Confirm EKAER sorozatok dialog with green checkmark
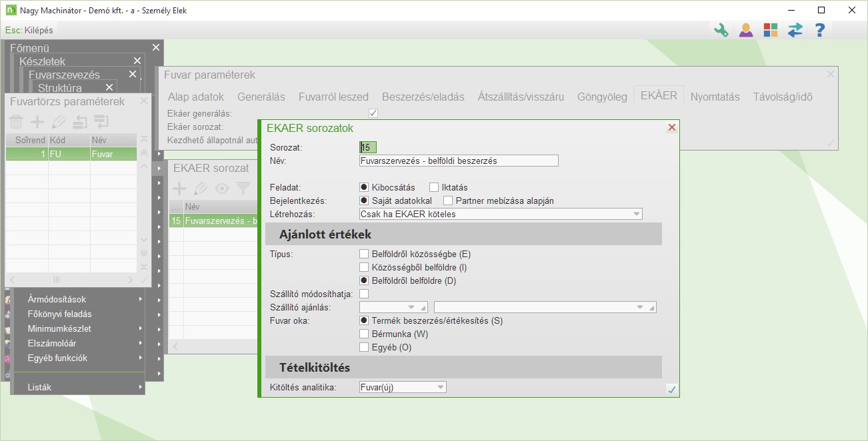The width and height of the screenshot is (868, 441). pos(671,390)
